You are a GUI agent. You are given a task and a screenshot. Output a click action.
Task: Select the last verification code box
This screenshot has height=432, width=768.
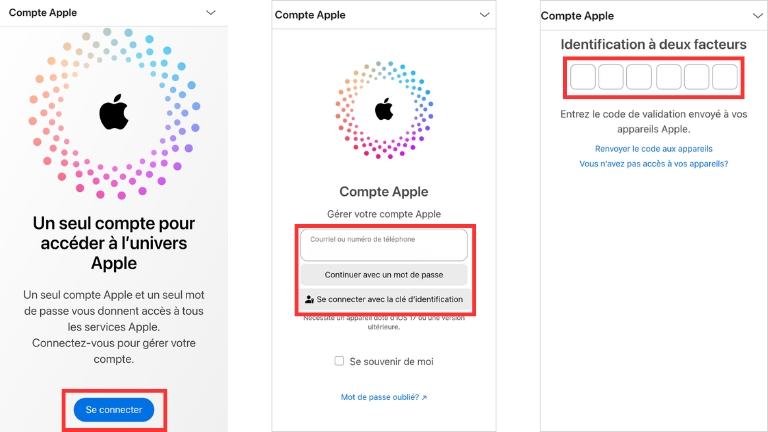pyautogui.click(x=724, y=77)
